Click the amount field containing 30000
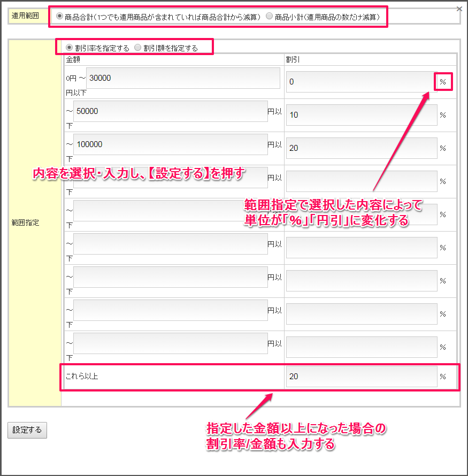Image resolution: width=468 pixels, height=476 pixels. pos(183,78)
